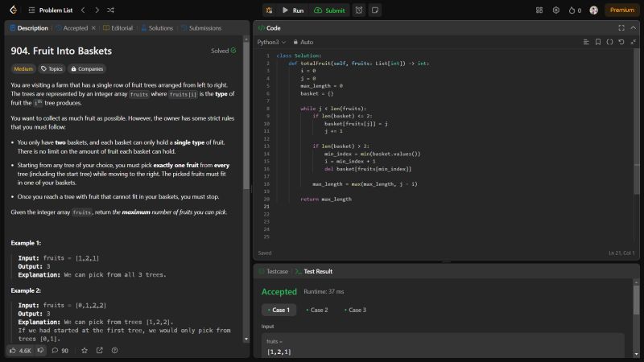Image resolution: width=644 pixels, height=362 pixels.
Task: Open the settings gear icon
Action: [555, 10]
